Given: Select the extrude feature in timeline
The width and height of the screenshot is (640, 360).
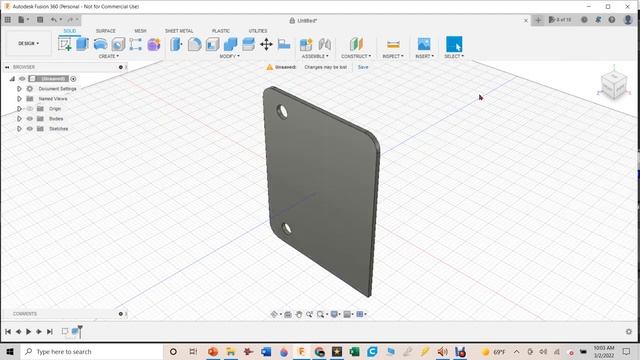Looking at the screenshot, I should (x=75, y=331).
